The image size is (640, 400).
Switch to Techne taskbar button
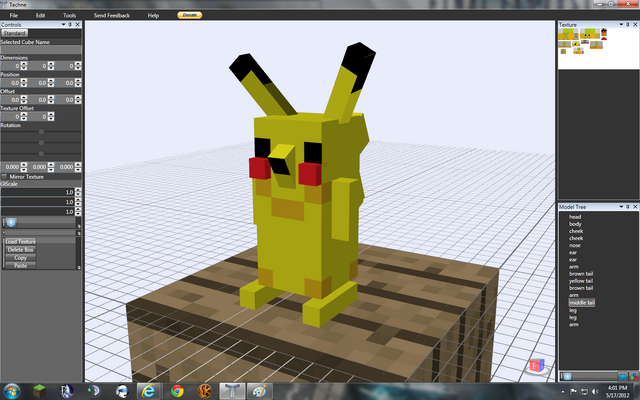[232, 391]
